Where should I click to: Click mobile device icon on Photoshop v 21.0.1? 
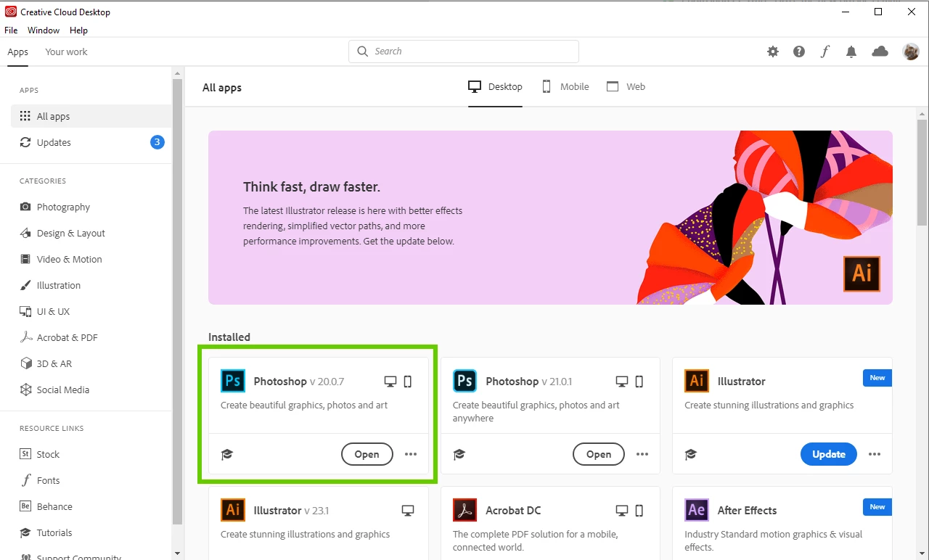click(639, 382)
